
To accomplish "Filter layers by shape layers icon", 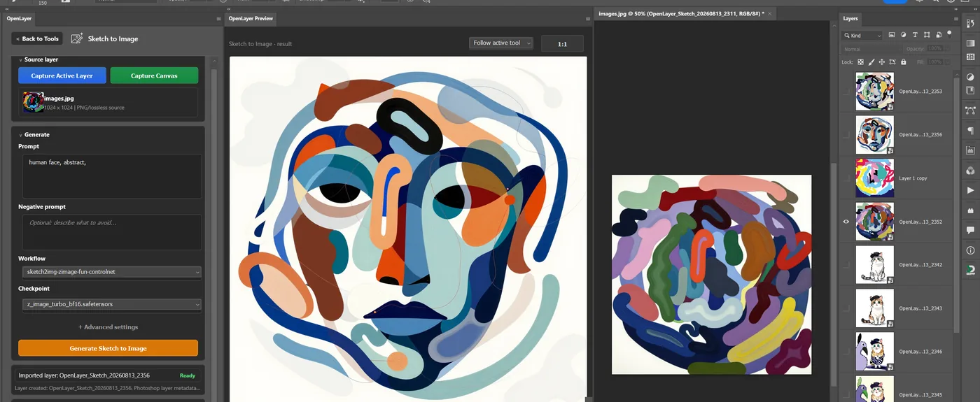I will coord(927,35).
